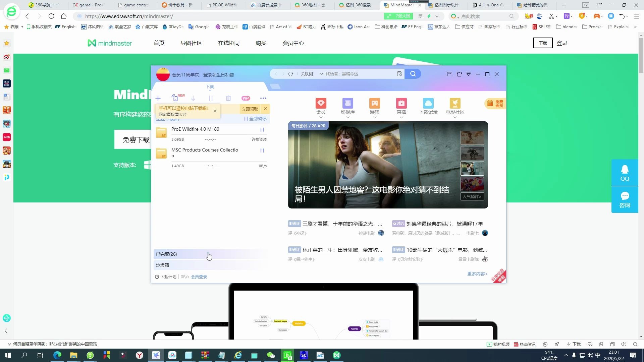Screen dimensions: 644x362
Task: Open the mail message icon in download client
Action: pos(450,74)
